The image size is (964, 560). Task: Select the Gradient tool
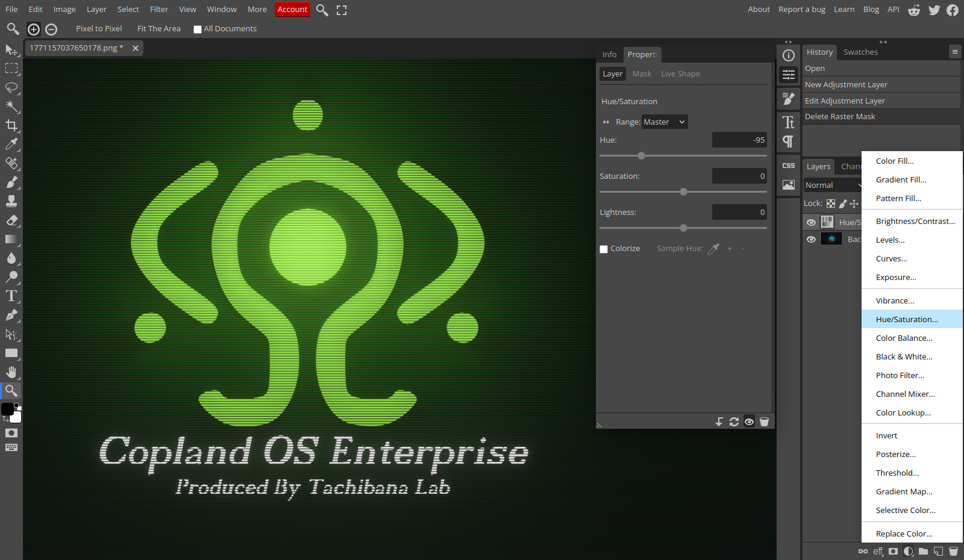pos(11,239)
